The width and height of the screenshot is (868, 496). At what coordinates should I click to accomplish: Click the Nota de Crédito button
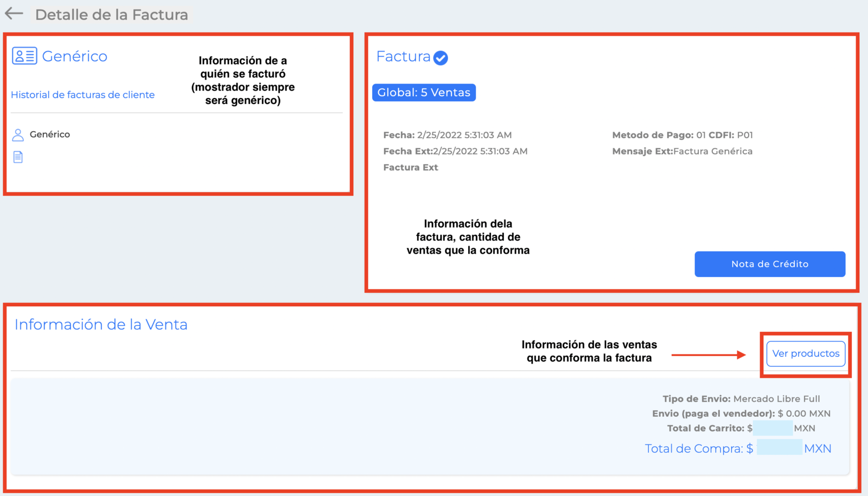(x=770, y=264)
